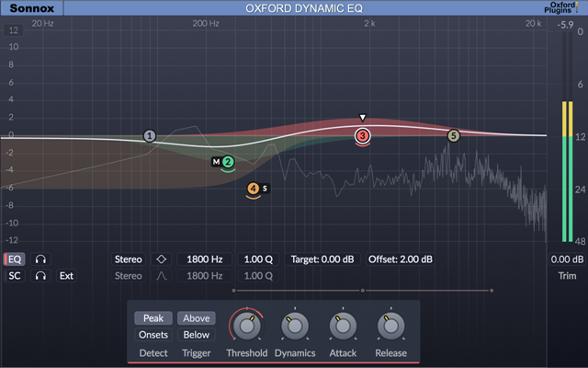Viewport: 588px width, 368px height.
Task: Click the Sonnox logo
Action: 32,8
